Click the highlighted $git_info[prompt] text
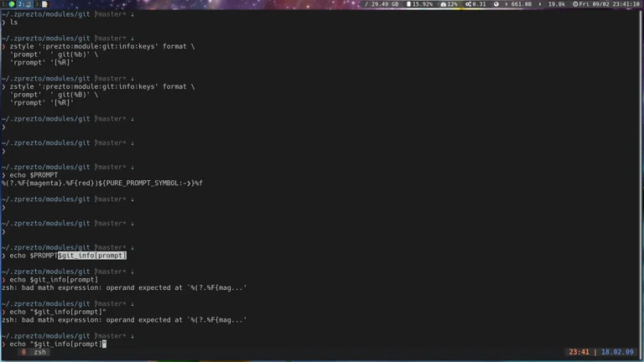644x362 pixels. (92, 256)
